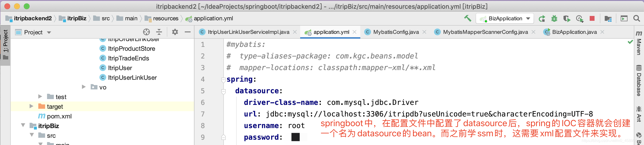
Task: Open the BizApplication run configuration dropdown
Action: pos(505,18)
